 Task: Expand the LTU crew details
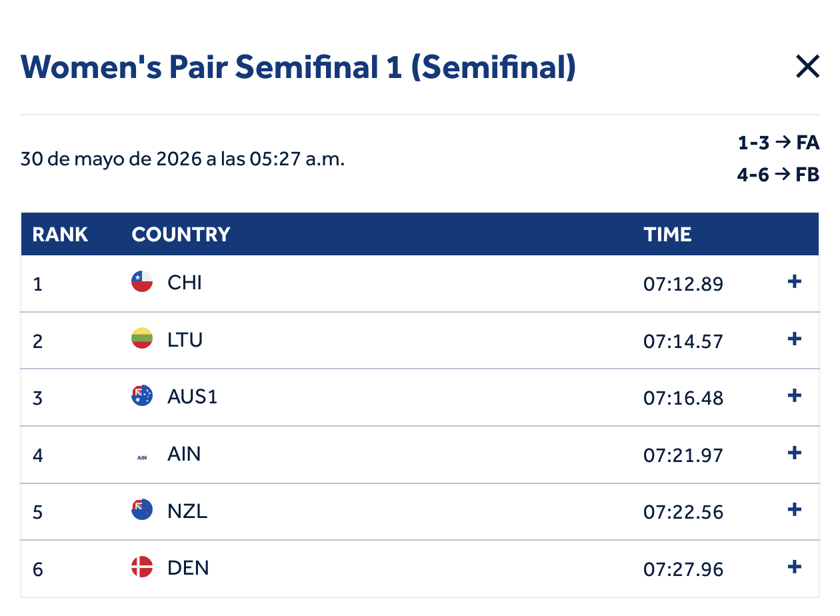coord(794,339)
